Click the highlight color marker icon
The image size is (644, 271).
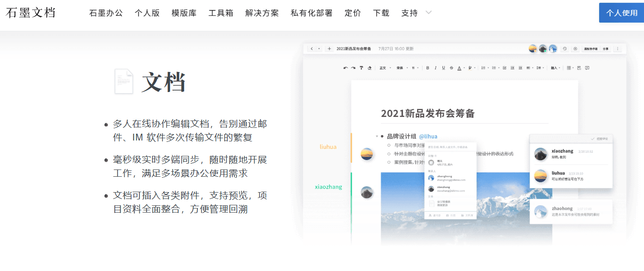point(470,68)
